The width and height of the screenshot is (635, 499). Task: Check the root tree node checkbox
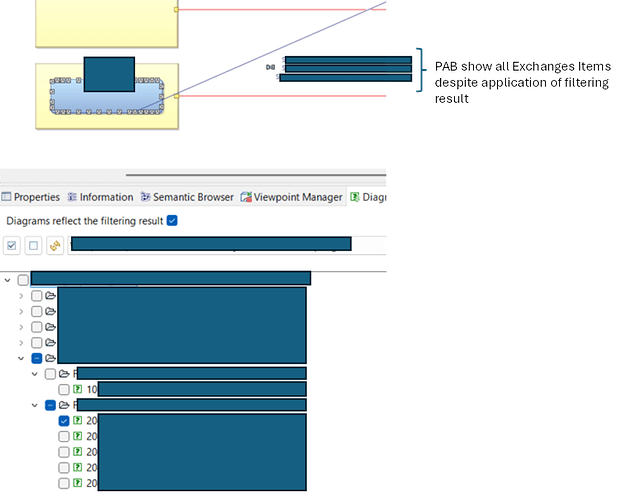[x=23, y=280]
